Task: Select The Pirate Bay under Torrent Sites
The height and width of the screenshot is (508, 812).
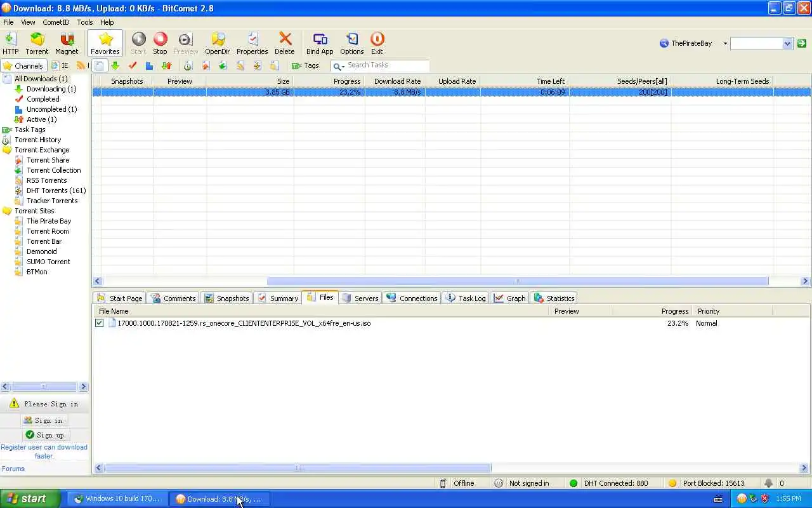Action: pyautogui.click(x=49, y=221)
